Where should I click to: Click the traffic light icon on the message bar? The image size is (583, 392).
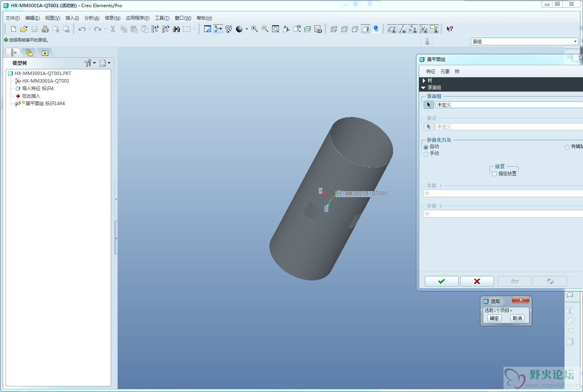click(427, 41)
